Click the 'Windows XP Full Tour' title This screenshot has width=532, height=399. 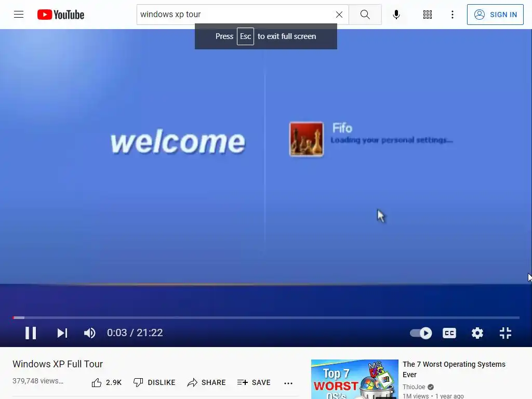click(x=58, y=364)
